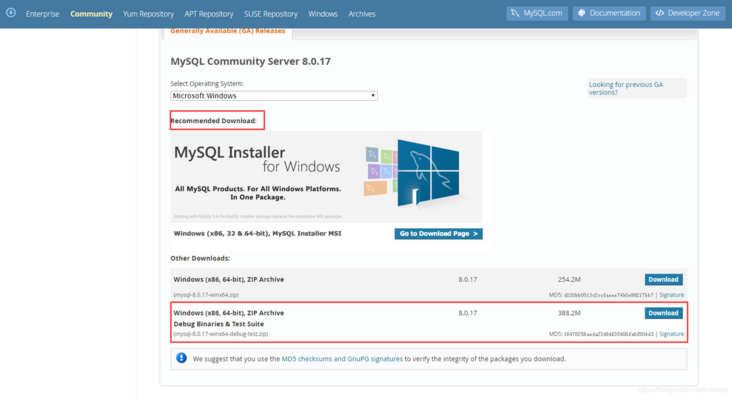This screenshot has width=732, height=398.
Task: Download the Debug Binaries & Test Suite ZIP
Action: tap(663, 313)
